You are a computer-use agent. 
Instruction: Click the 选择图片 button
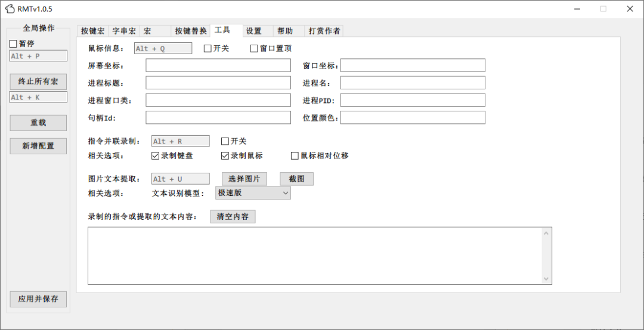[x=244, y=179]
